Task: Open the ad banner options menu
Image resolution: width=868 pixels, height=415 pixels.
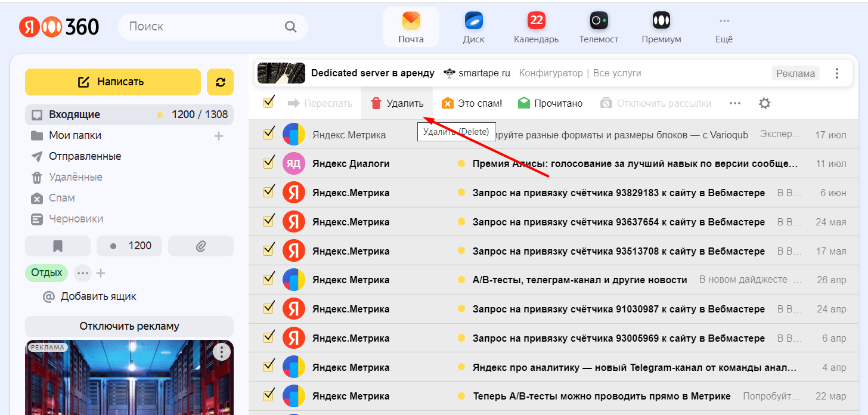Action: (837, 73)
